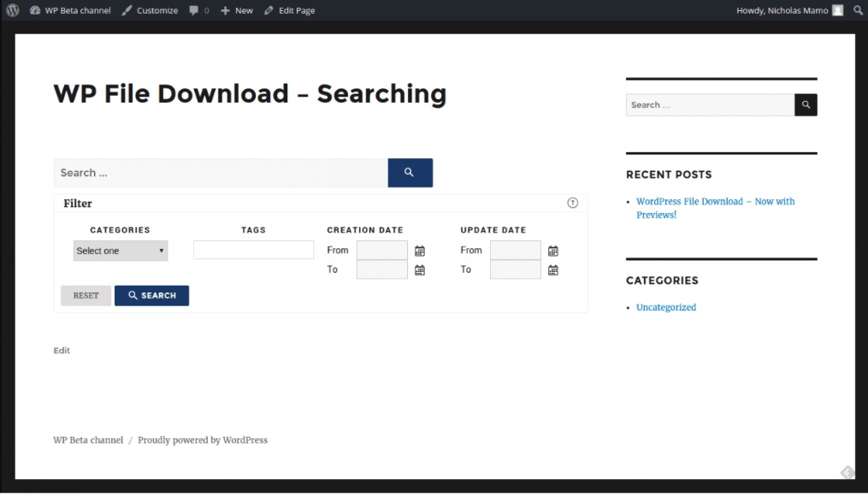Click Proudly powered by WordPress link
This screenshot has width=868, height=497.
(203, 440)
